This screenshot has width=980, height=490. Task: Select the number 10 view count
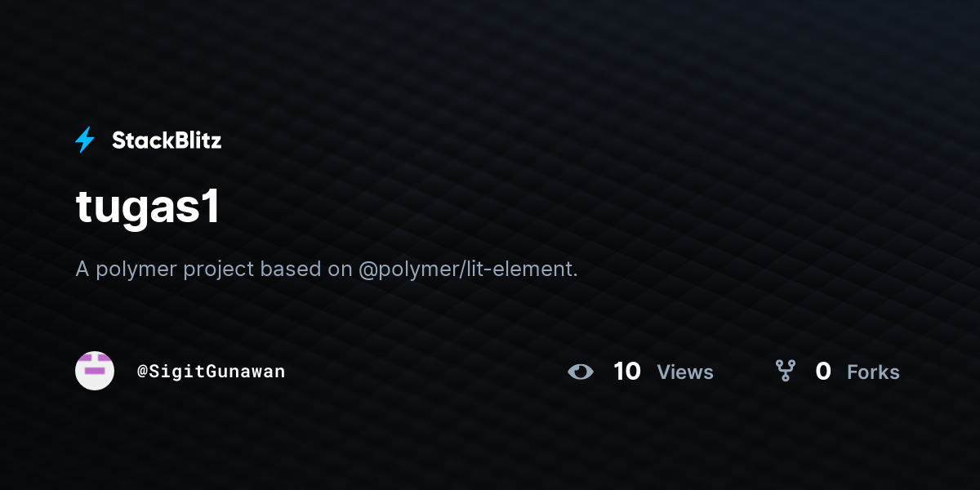point(627,372)
